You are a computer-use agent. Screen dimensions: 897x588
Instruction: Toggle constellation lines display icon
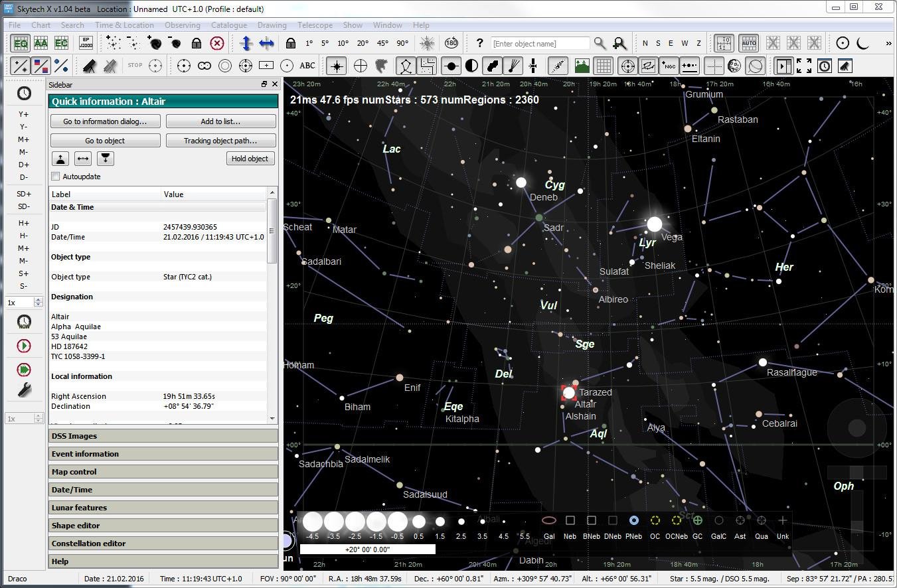pyautogui.click(x=406, y=66)
